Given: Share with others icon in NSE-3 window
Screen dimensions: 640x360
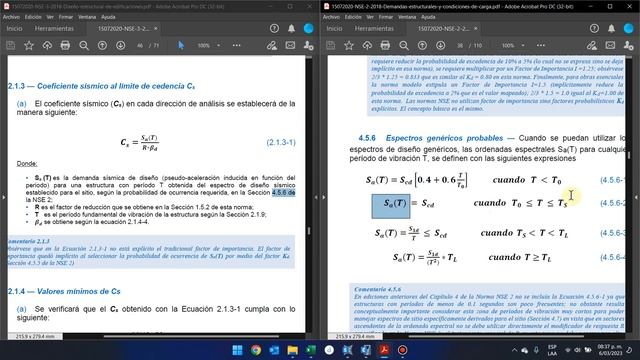Looking at the screenshot, I should coord(309,45).
